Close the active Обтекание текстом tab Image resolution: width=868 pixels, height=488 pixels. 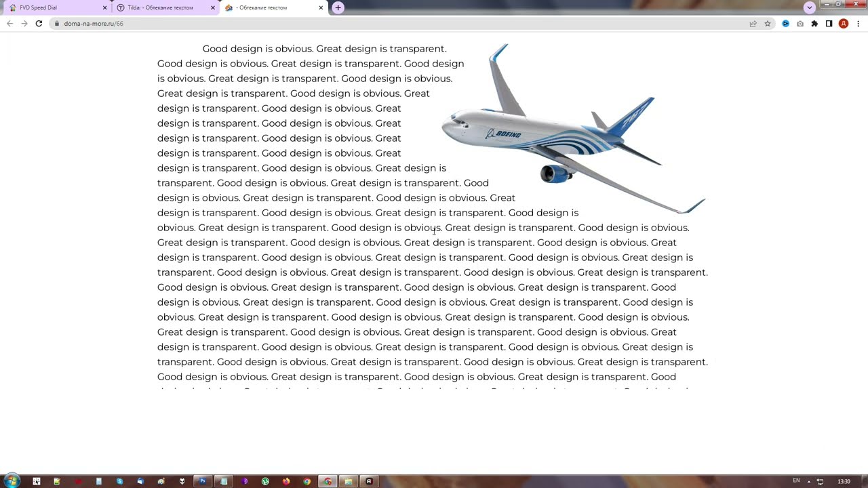[x=321, y=7]
